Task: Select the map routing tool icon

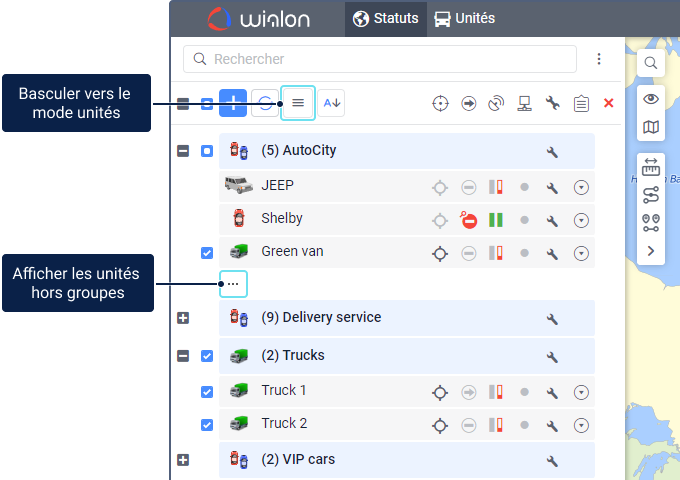Action: pyautogui.click(x=651, y=195)
